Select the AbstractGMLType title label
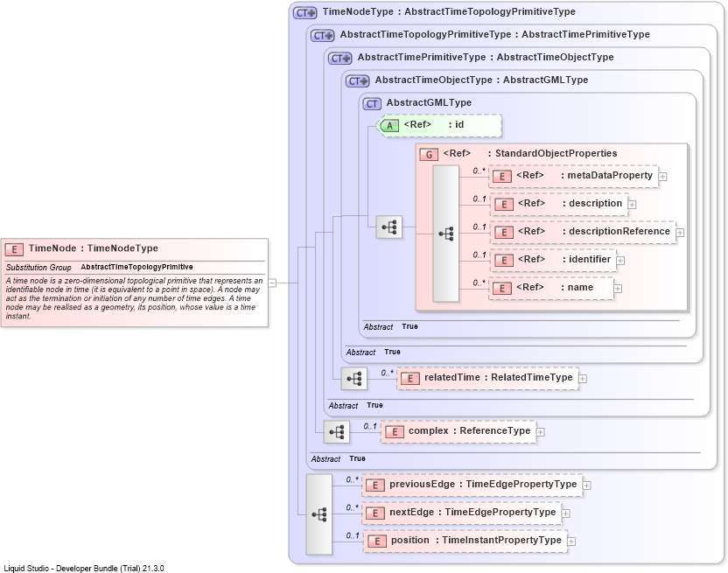Viewport: 728px width, 573px height. tap(429, 102)
